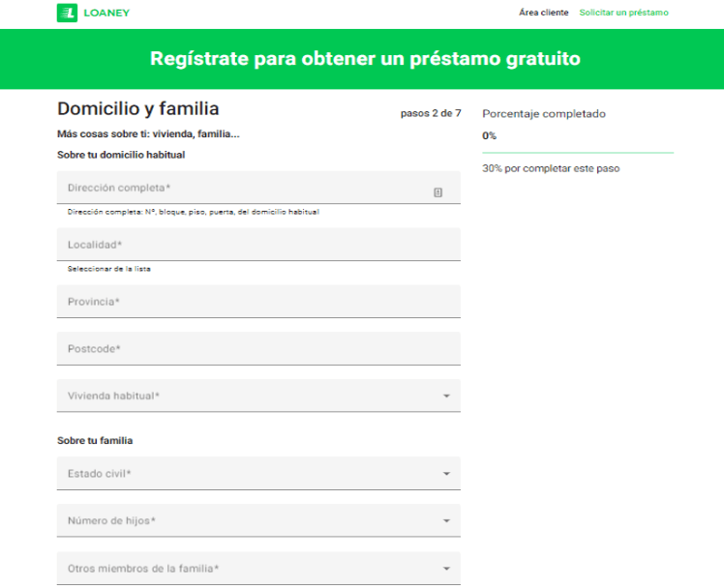The image size is (724, 588).
Task: Click the autofill icon in Dirección completa
Action: click(437, 192)
